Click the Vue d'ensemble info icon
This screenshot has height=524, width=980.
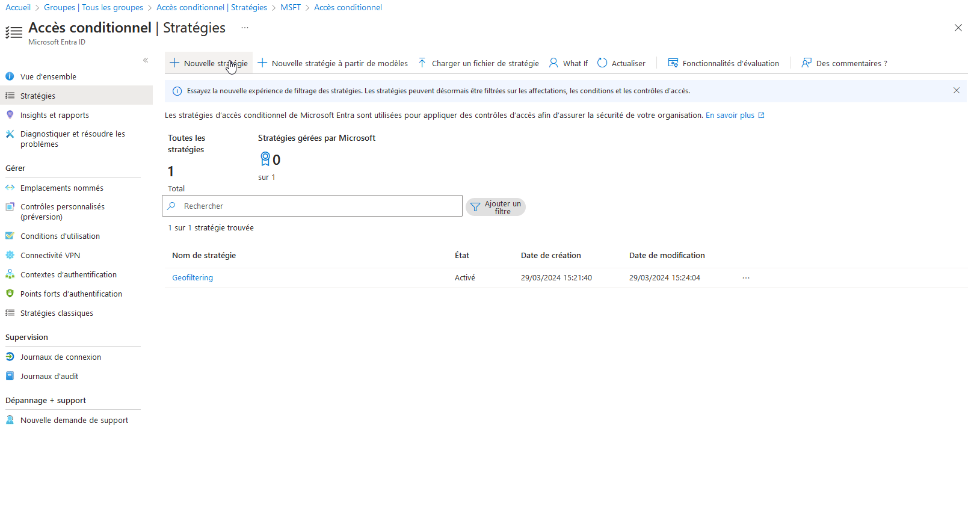pyautogui.click(x=10, y=76)
